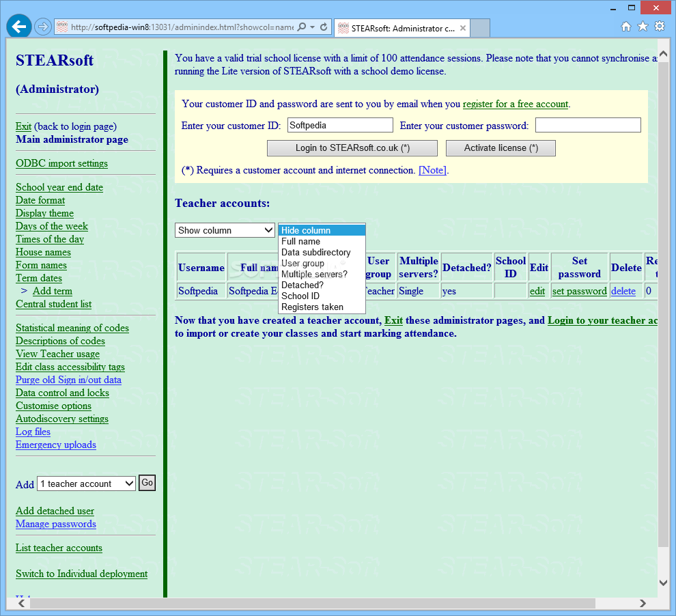Open a new blank browser tab
The height and width of the screenshot is (616, 676).
tap(480, 28)
